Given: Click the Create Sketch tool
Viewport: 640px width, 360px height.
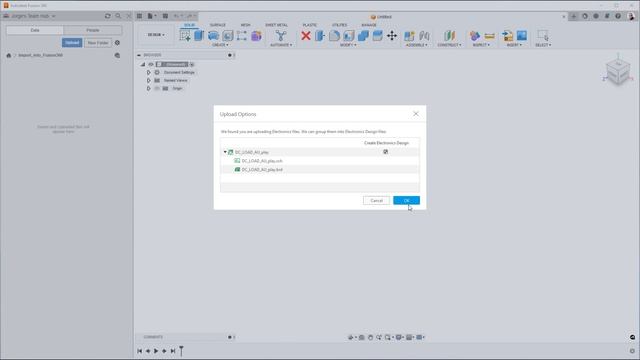Looking at the screenshot, I should click(185, 36).
